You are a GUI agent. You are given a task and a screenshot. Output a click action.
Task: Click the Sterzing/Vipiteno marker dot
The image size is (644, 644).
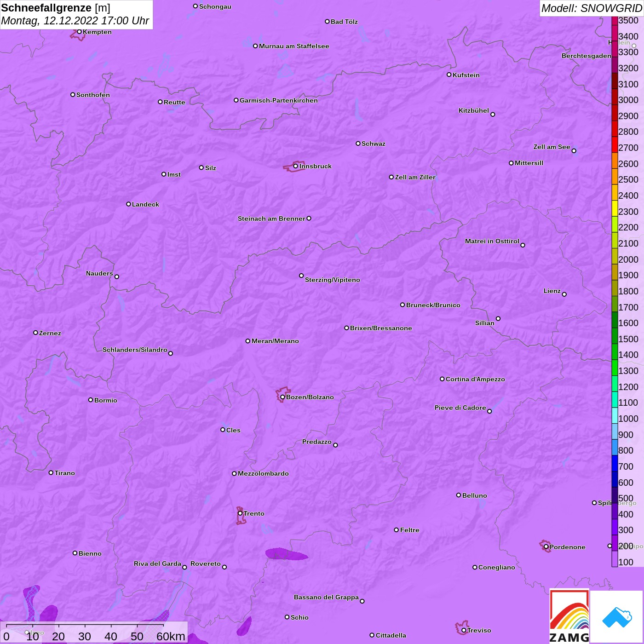coord(301,276)
